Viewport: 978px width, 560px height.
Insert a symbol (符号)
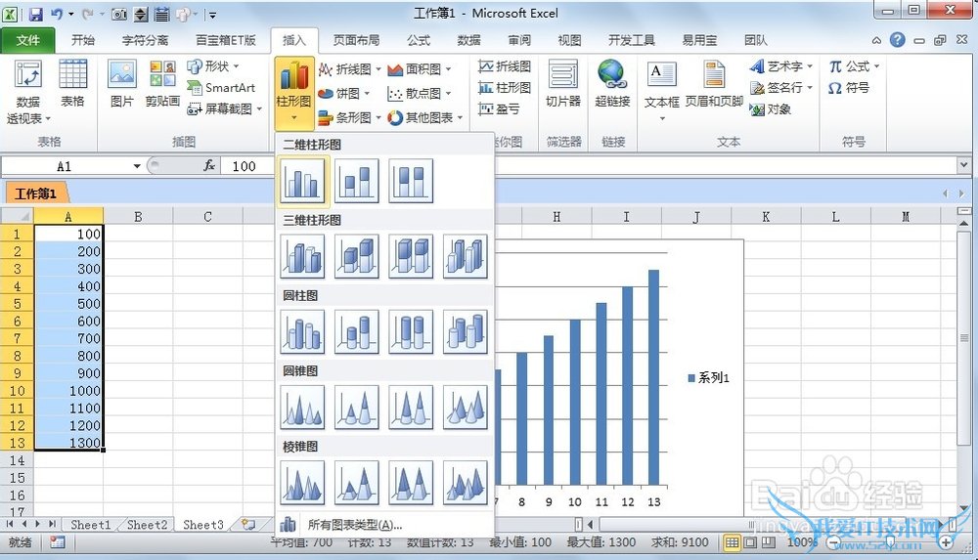pyautogui.click(x=850, y=88)
